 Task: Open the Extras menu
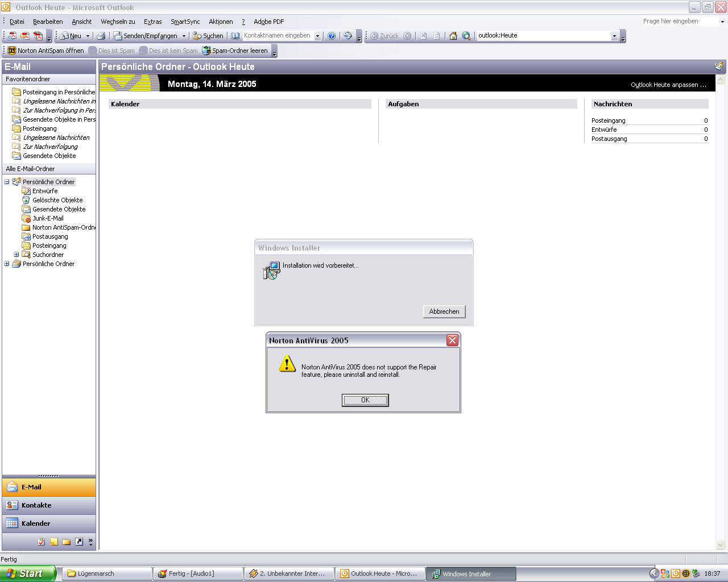[x=153, y=22]
